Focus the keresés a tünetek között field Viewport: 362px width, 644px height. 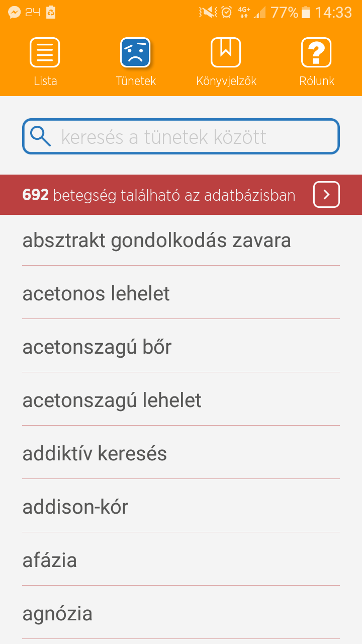tap(191, 136)
